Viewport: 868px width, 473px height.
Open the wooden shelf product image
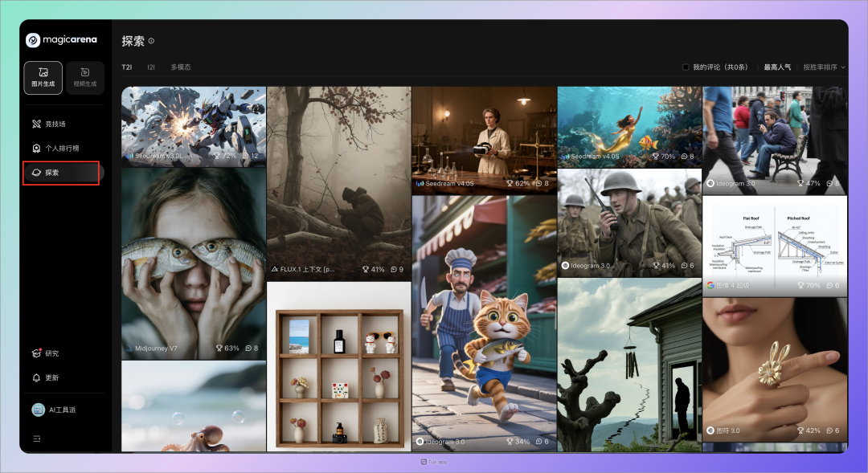coord(339,366)
